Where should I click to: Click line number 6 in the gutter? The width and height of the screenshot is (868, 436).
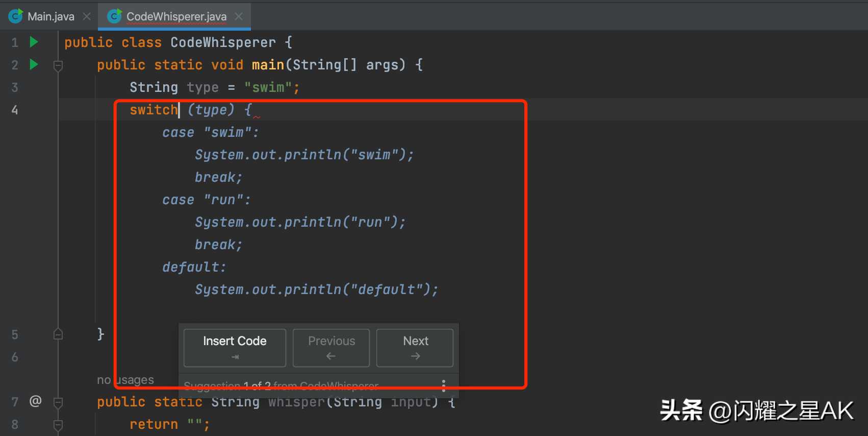tap(15, 357)
